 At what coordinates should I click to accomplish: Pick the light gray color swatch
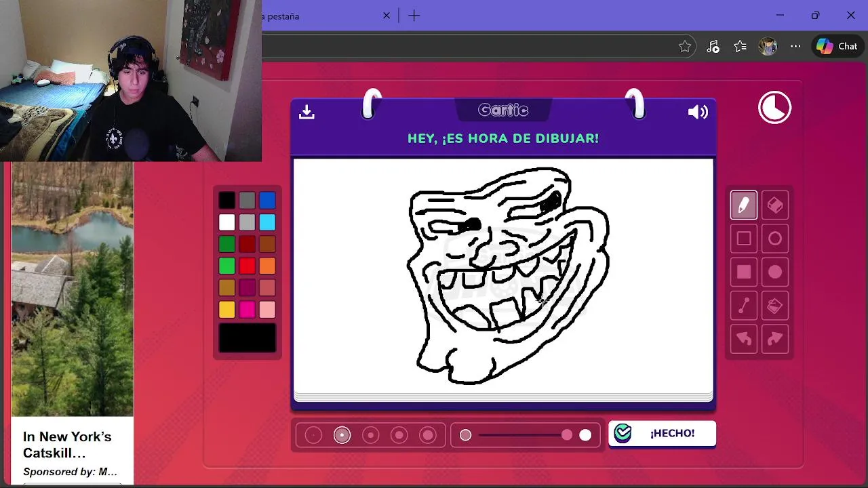point(248,222)
